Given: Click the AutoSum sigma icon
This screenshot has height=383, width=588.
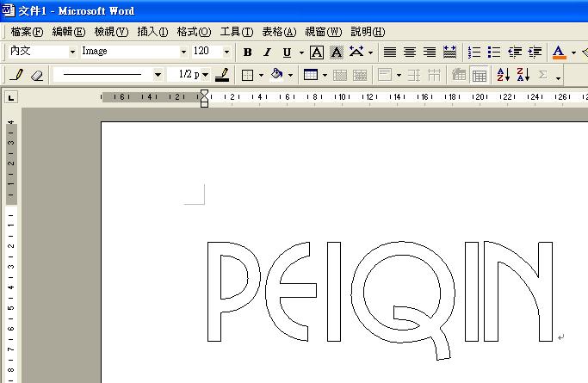Looking at the screenshot, I should pos(542,75).
